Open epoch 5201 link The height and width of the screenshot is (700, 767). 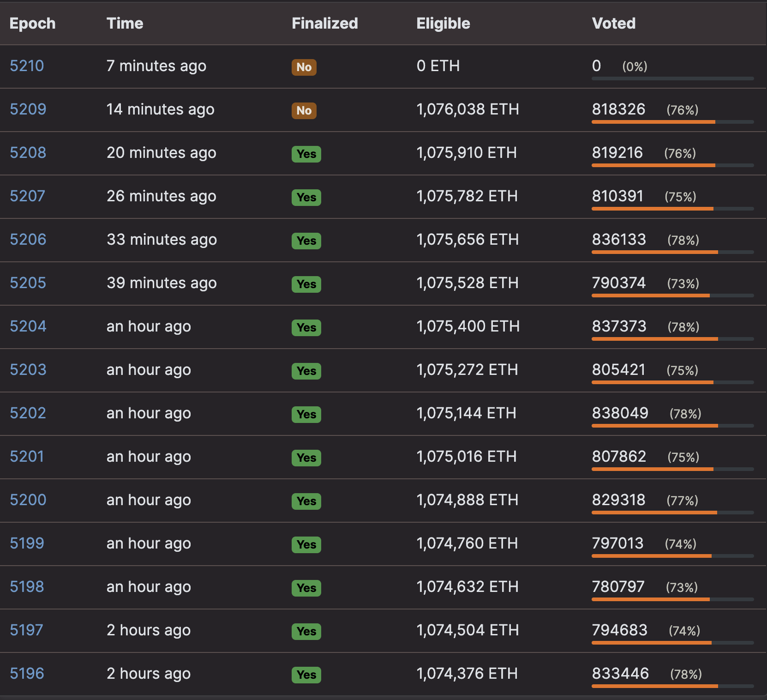point(27,457)
